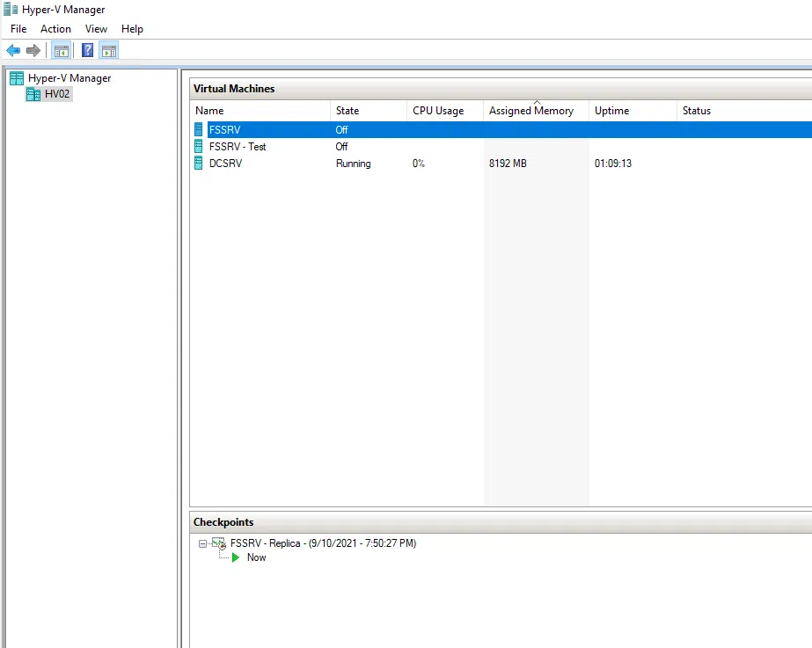
Task: Collapse the FSSRV - Replica checkpoint tree
Action: point(202,543)
